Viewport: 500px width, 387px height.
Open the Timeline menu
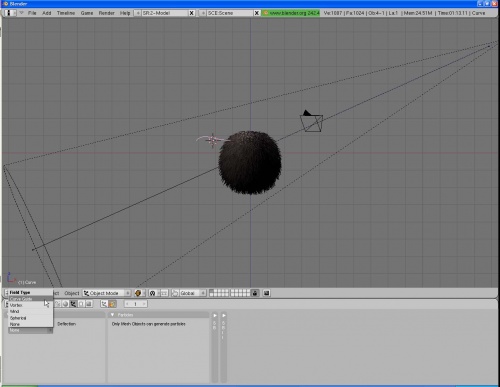(x=66, y=13)
